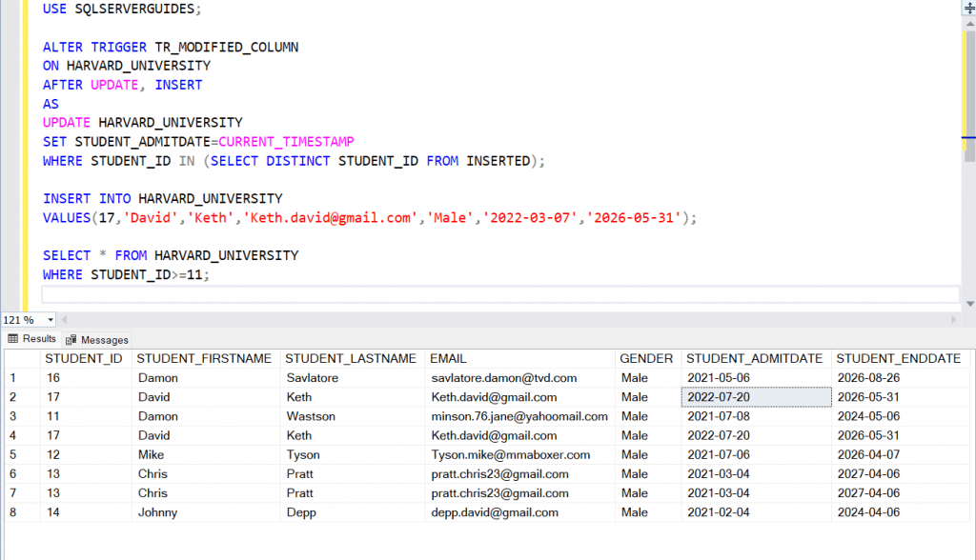
Task: Click the Messages tab report icon
Action: click(70, 339)
